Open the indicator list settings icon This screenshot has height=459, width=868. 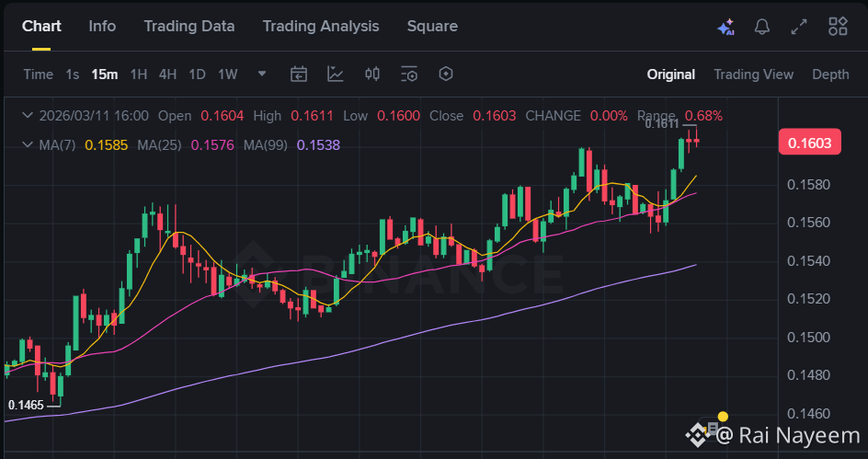pyautogui.click(x=409, y=74)
